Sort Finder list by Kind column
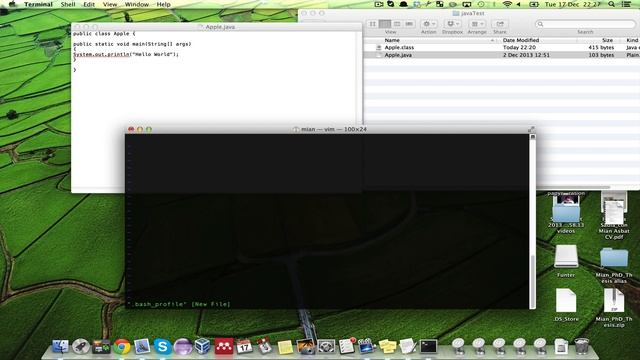 click(631, 40)
